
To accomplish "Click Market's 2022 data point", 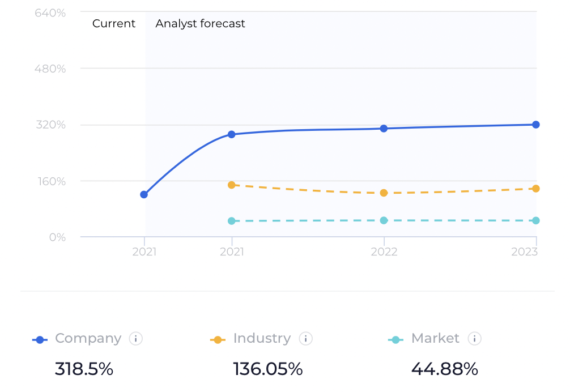I will coord(384,220).
